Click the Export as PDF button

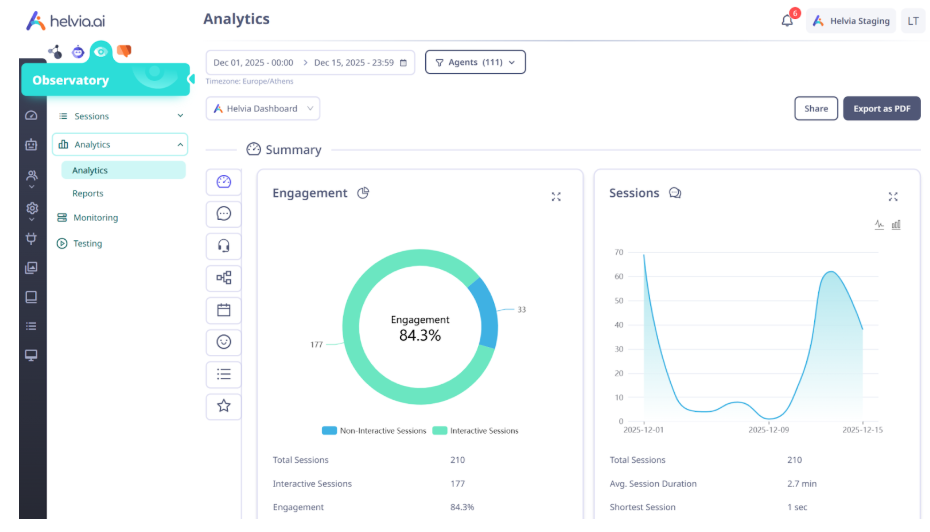point(881,109)
